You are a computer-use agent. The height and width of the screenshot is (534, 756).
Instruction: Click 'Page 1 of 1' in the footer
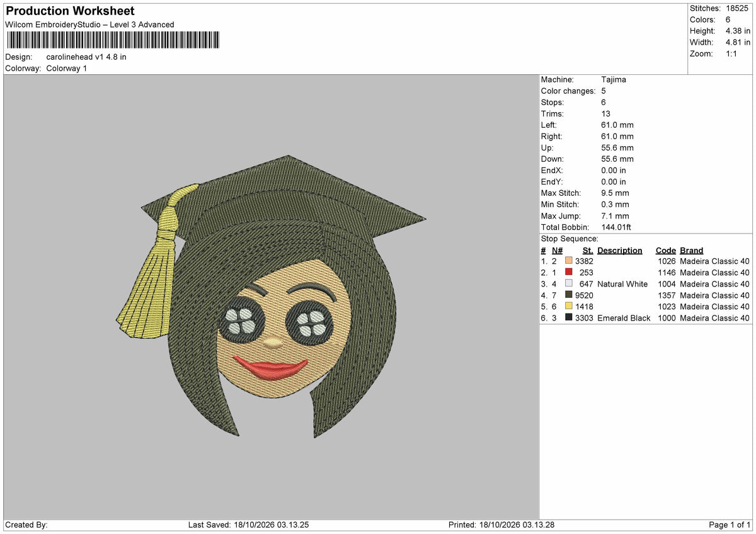point(730,525)
